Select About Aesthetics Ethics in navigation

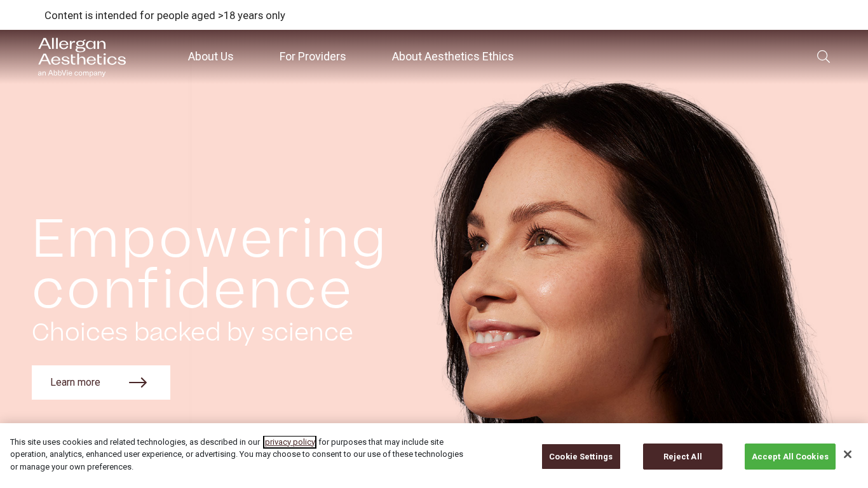452,57
